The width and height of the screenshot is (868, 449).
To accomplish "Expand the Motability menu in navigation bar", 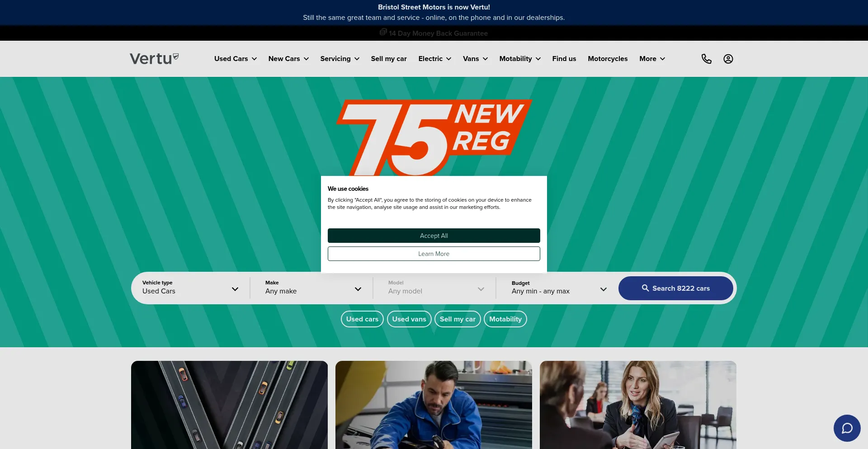I will point(520,59).
